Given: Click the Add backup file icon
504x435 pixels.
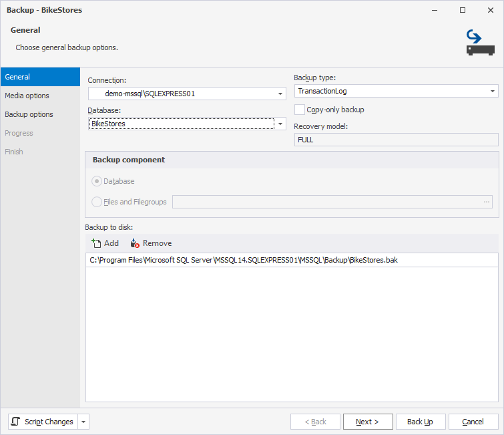Looking at the screenshot, I should click(96, 243).
